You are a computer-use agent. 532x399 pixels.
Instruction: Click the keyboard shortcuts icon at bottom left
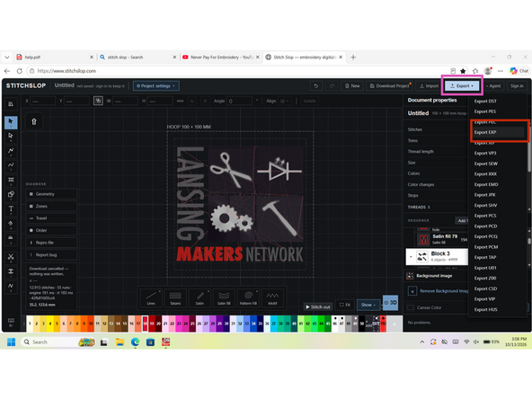[11, 322]
